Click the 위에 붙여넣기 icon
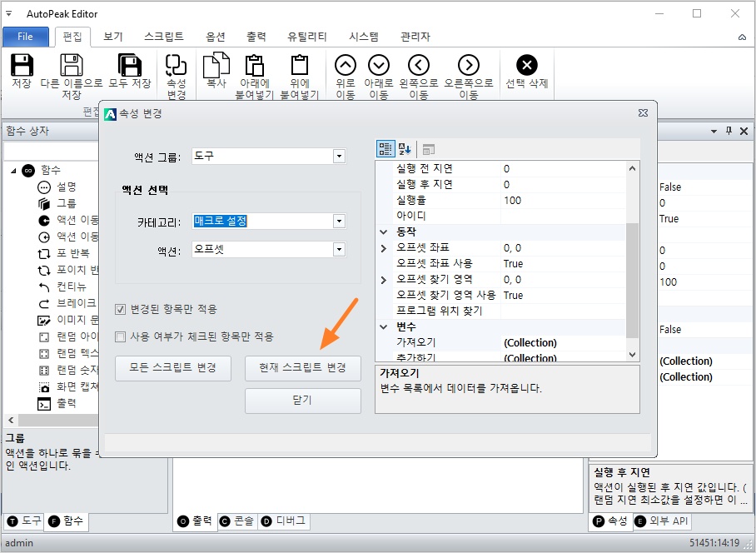The image size is (756, 553). click(x=300, y=65)
